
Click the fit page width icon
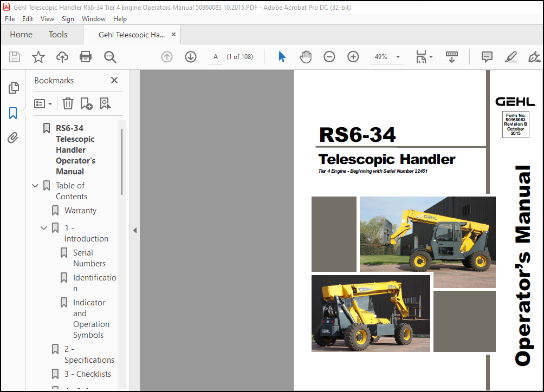click(x=421, y=57)
